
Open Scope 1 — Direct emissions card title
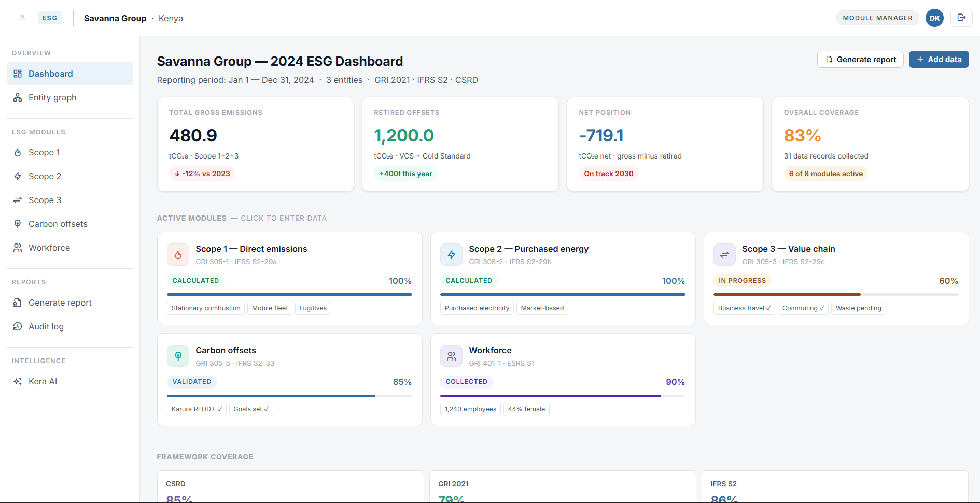tap(251, 249)
